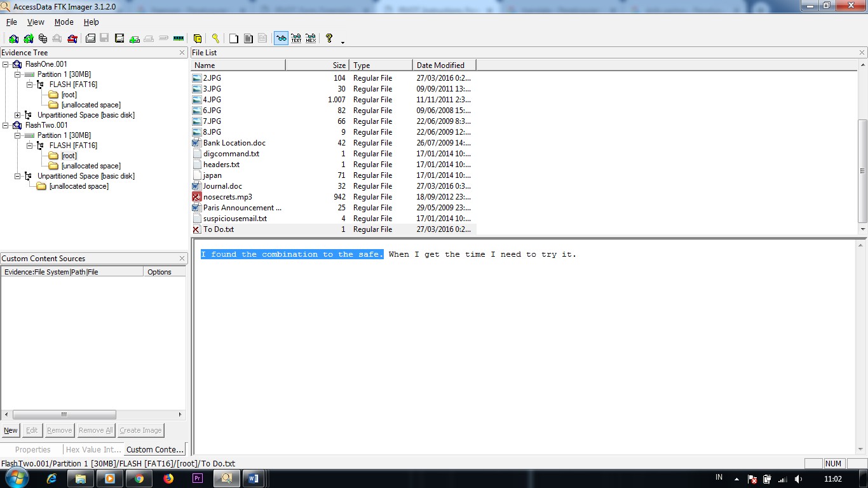Switch to Hex Value Interpreter tab

click(93, 449)
